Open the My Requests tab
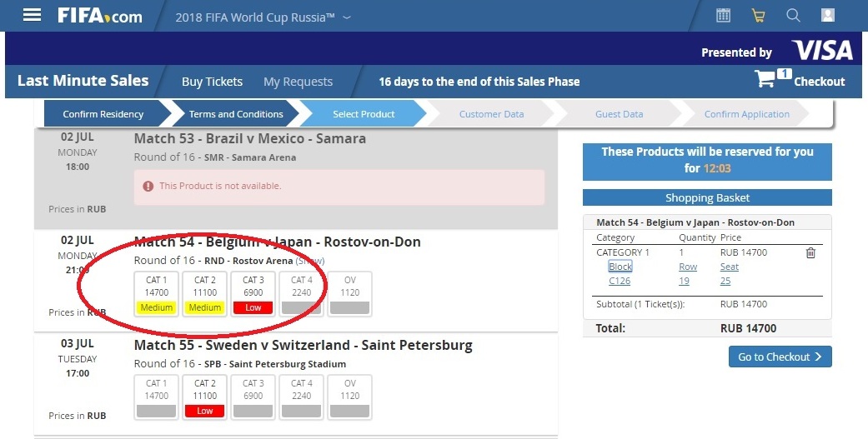Viewport: 868px width, 439px height. click(298, 82)
